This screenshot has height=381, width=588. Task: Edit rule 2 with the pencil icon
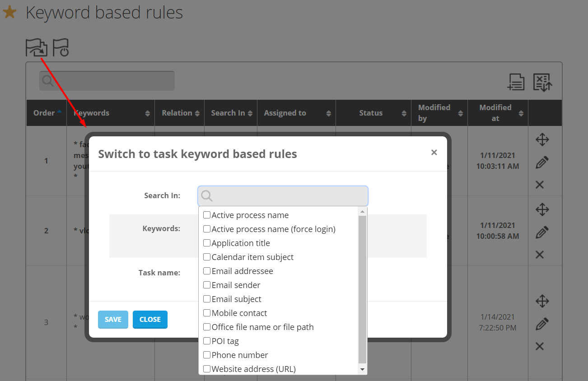click(x=542, y=232)
